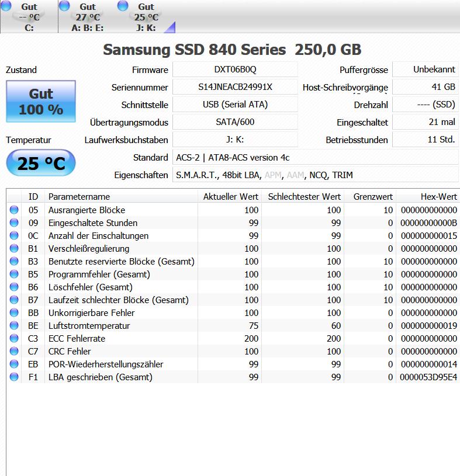Screen dimensions: 460x476
Task: Select the CRC Fehler parameter name
Action: (70, 352)
